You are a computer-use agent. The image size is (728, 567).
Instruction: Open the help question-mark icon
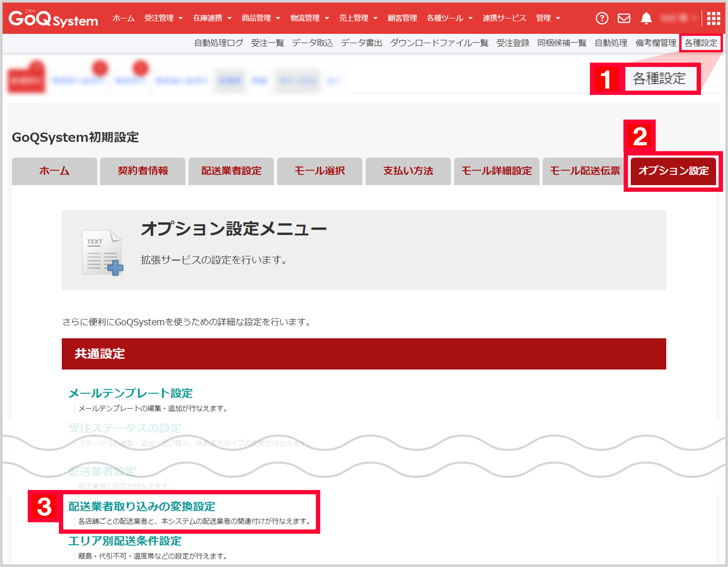[602, 18]
